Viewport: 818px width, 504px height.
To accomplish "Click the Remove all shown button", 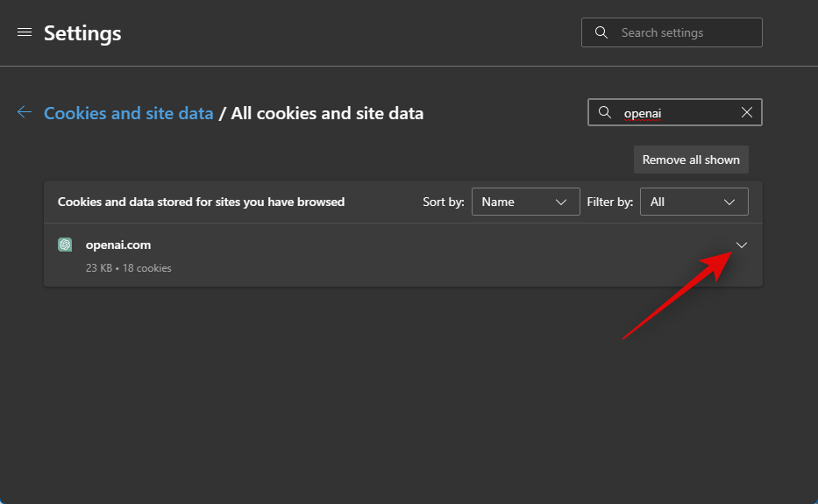I will coord(691,160).
